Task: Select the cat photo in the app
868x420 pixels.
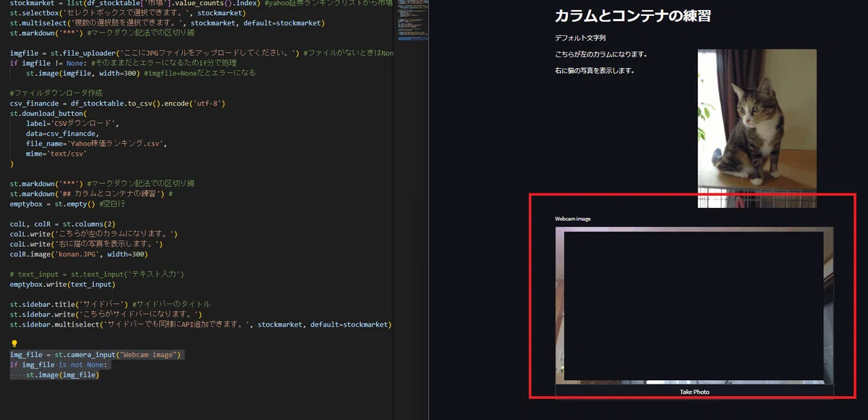Action: 757,128
